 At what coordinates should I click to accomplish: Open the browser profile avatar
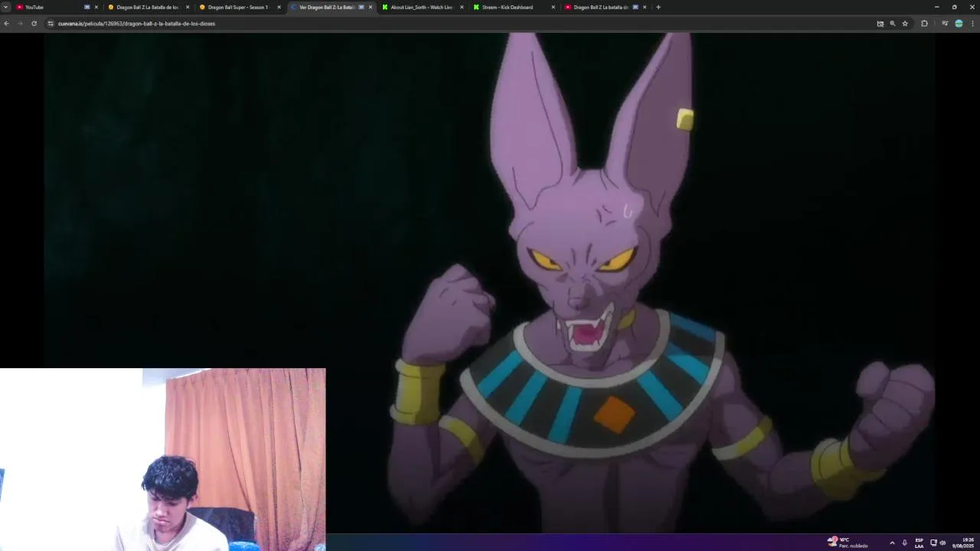pos(959,24)
